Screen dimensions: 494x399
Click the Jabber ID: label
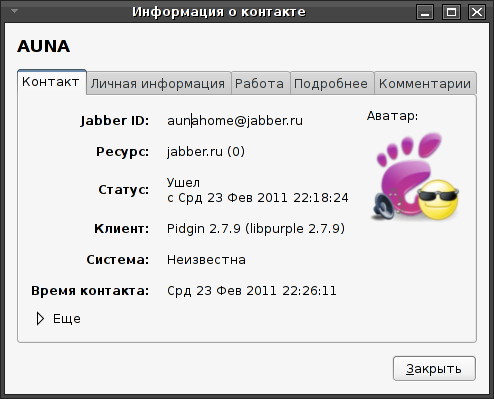click(x=115, y=121)
